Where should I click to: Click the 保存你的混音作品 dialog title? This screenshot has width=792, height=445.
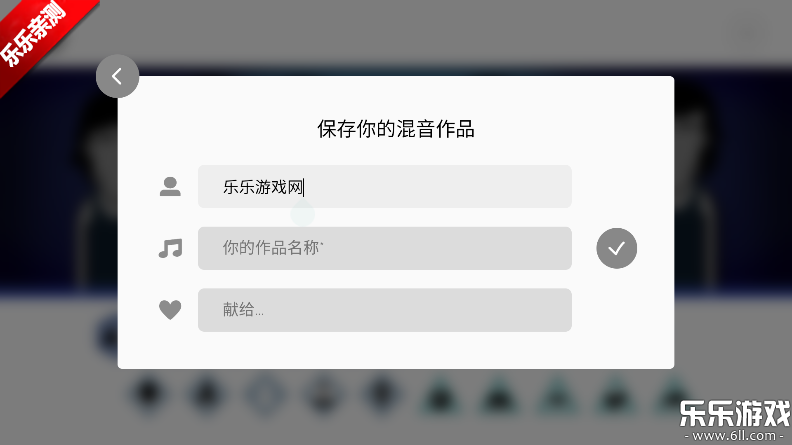[x=395, y=129]
